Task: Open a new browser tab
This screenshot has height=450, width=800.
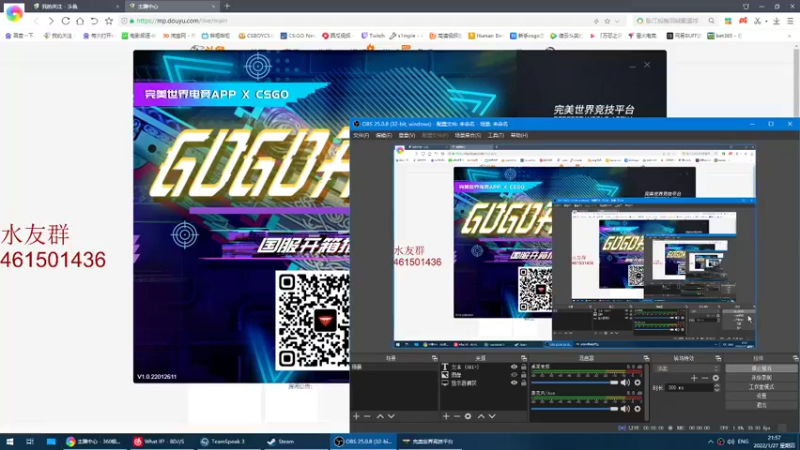Action: [x=227, y=6]
